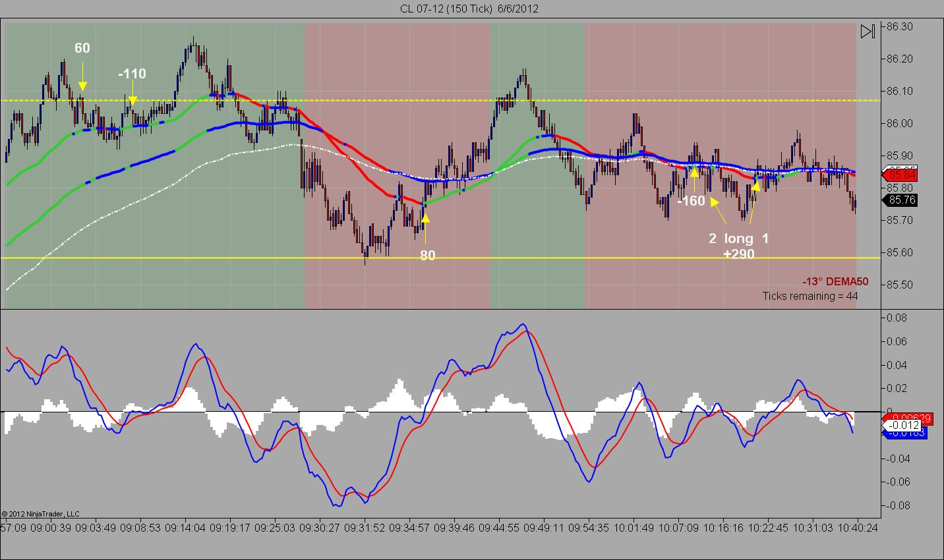Click the 09:00:39 time axis label
The width and height of the screenshot is (944, 560).
point(51,528)
